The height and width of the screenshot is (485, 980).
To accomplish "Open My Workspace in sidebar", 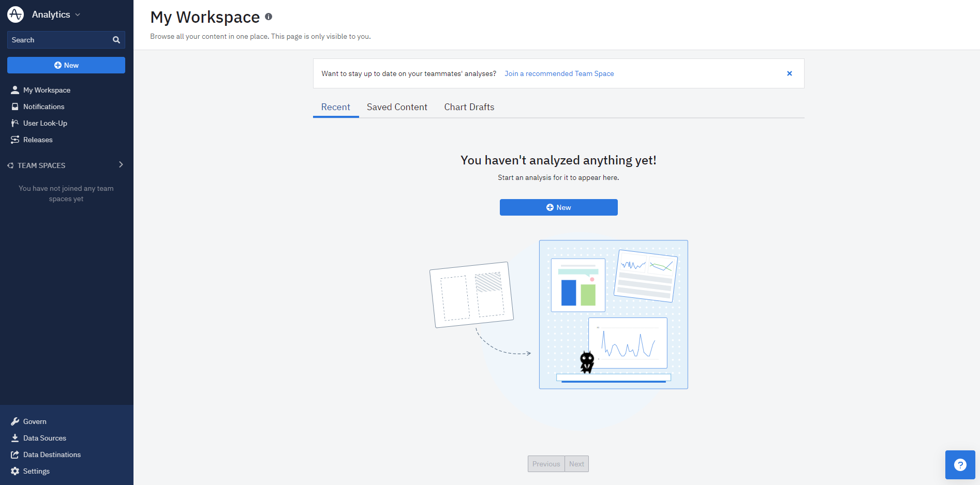I will 47,90.
